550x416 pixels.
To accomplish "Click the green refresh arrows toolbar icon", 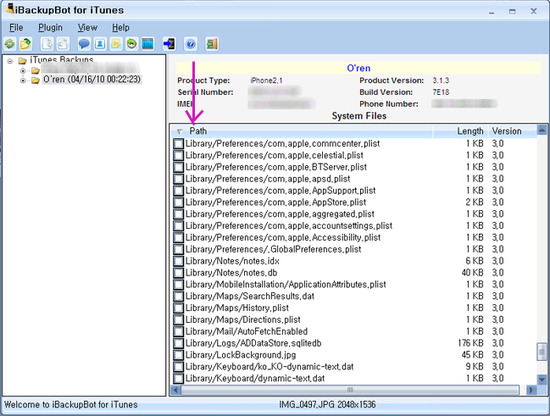I will tap(10, 44).
